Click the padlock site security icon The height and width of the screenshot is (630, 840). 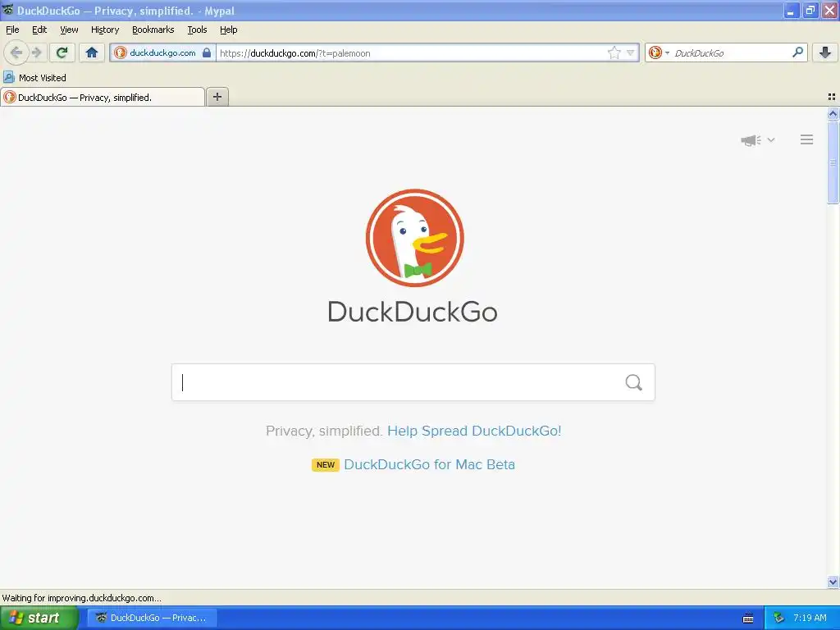coord(207,52)
